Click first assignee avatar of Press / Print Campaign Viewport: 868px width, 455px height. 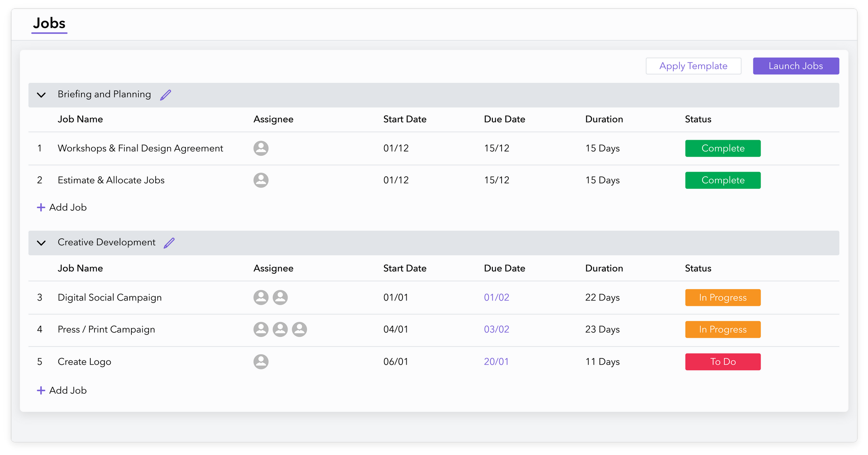click(261, 329)
